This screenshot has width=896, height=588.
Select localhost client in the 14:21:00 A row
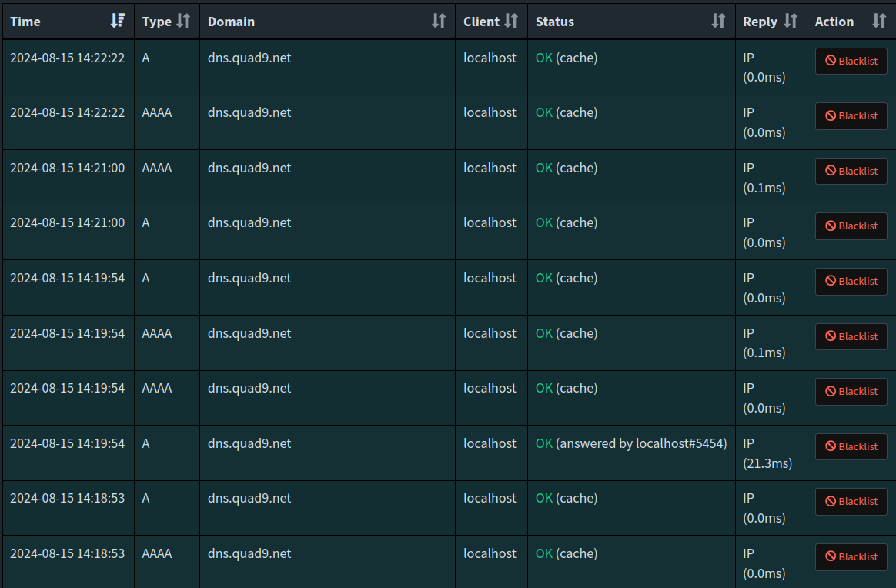(x=490, y=222)
